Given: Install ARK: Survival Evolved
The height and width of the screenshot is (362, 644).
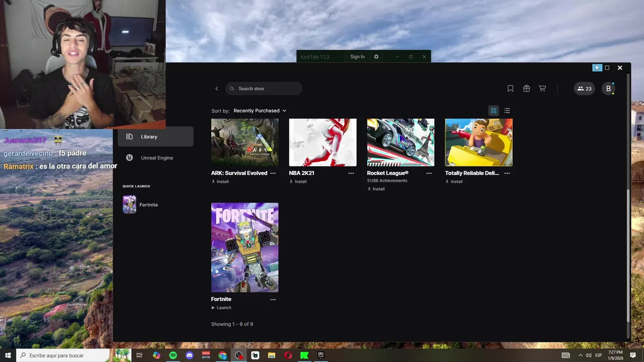Looking at the screenshot, I should 220,182.
